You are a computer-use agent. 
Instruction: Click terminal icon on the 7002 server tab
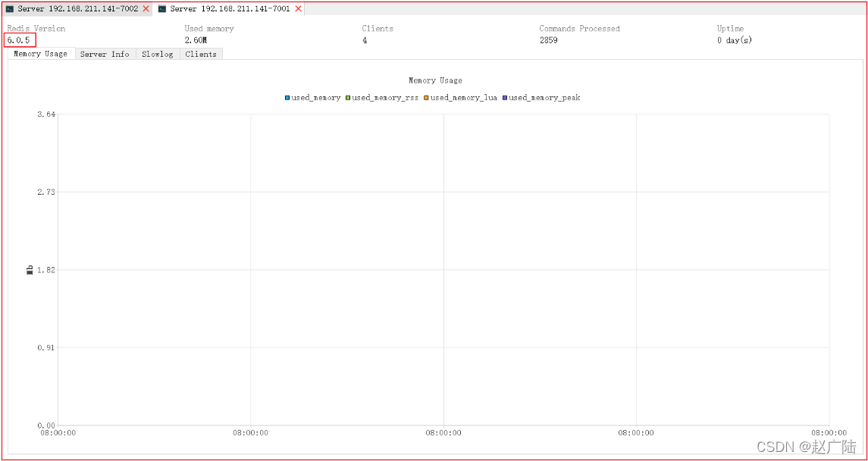pos(10,9)
